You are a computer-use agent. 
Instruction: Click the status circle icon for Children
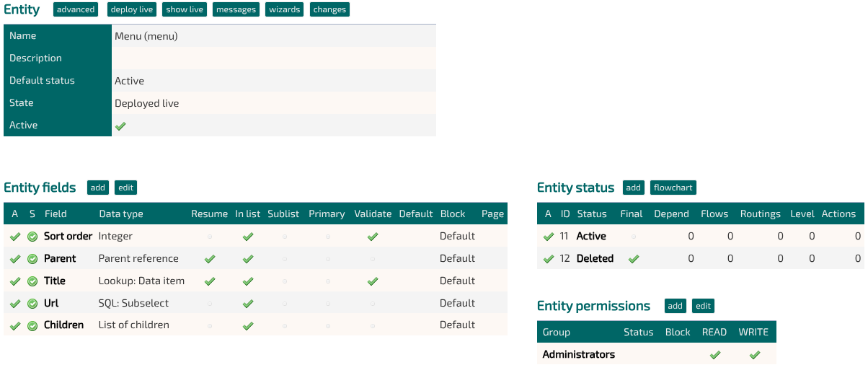pos(32,326)
